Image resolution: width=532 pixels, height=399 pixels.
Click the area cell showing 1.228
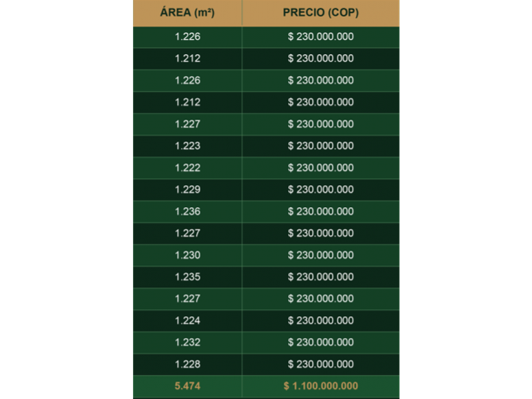point(187,364)
